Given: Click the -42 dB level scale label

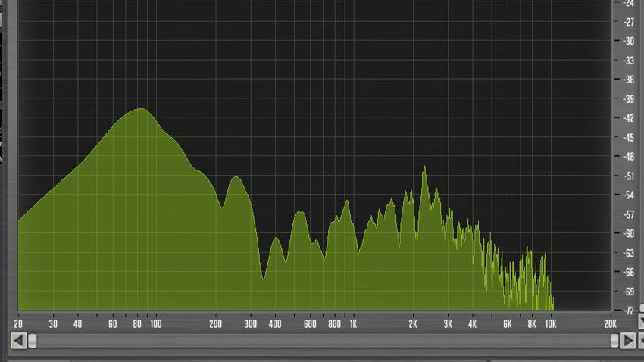Looking at the screenshot, I should pos(628,118).
